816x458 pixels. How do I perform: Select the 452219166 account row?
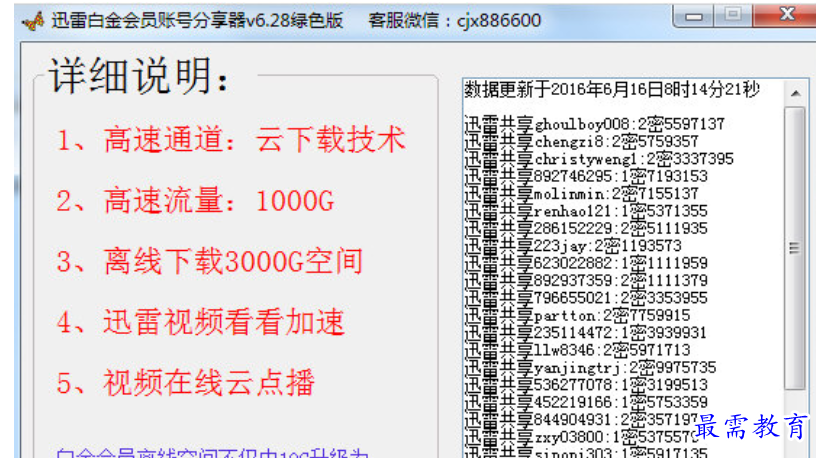(x=585, y=402)
